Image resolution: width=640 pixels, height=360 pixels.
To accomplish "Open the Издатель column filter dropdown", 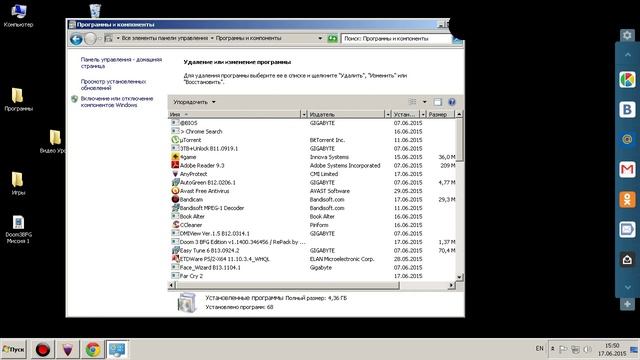I will pyautogui.click(x=387, y=114).
